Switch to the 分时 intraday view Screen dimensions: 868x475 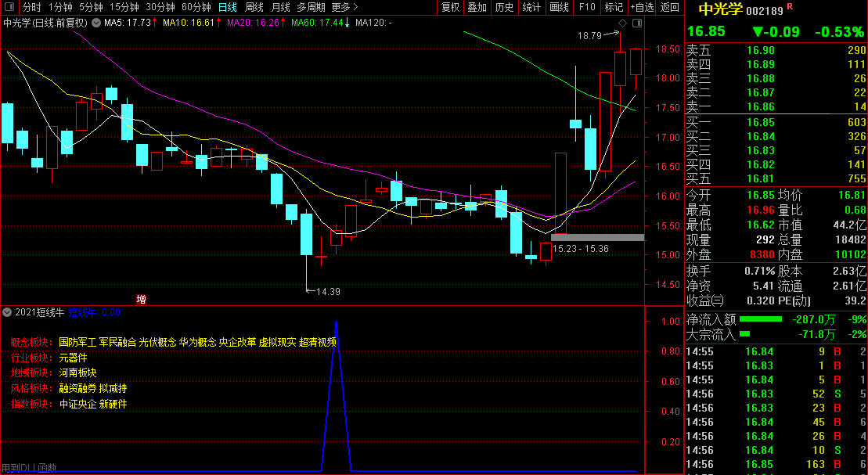coord(31,7)
